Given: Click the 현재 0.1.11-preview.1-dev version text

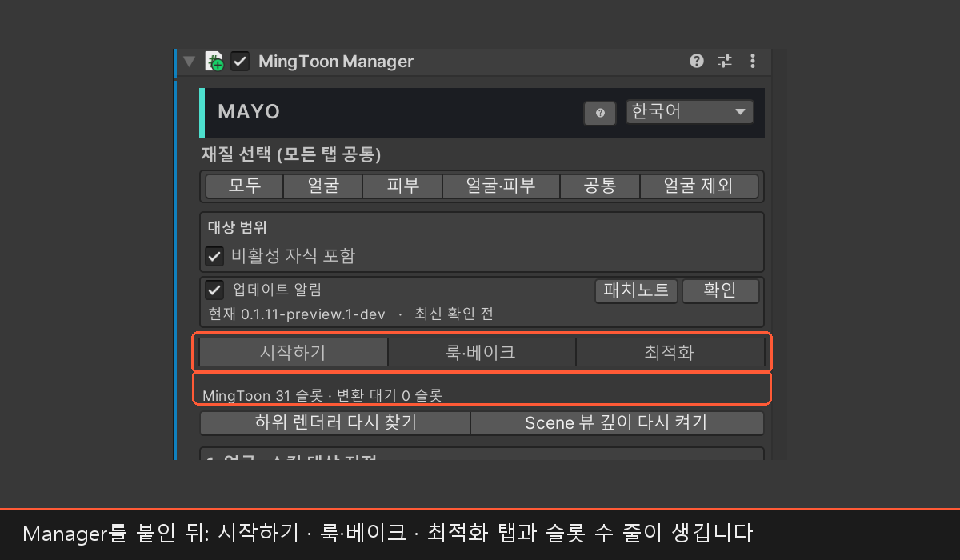Looking at the screenshot, I should [x=297, y=314].
